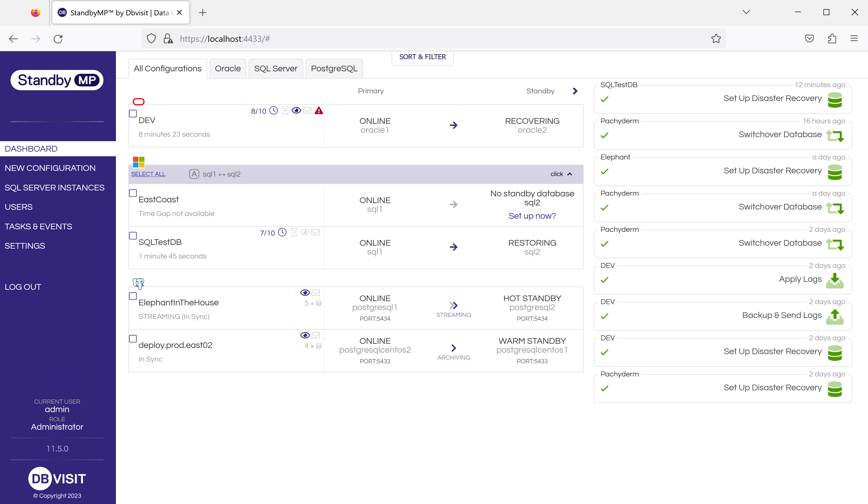The image size is (868, 504).
Task: Click SELECT ALL in the SQL Server group
Action: click(x=148, y=174)
